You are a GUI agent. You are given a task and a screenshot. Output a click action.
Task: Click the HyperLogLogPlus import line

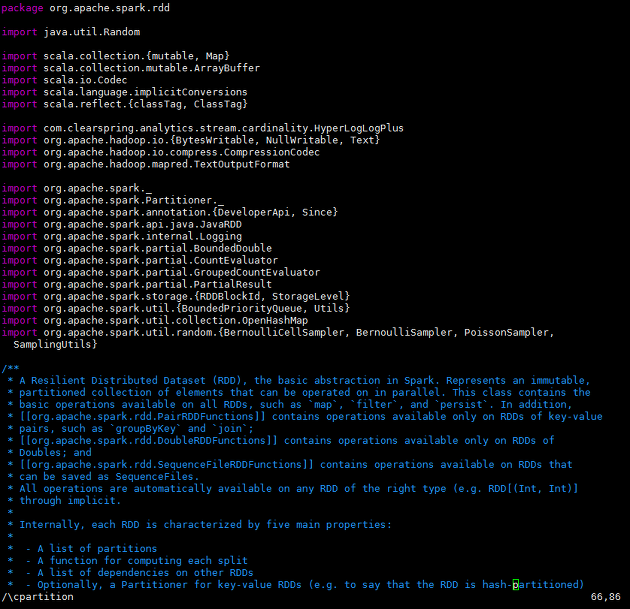coord(202,129)
